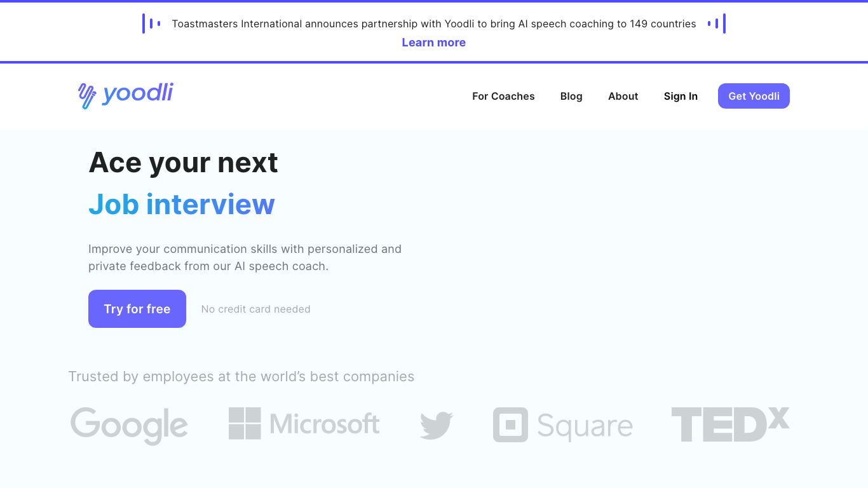The image size is (868, 488).
Task: Click the left sound-bars icon in the banner
Action: click(150, 24)
